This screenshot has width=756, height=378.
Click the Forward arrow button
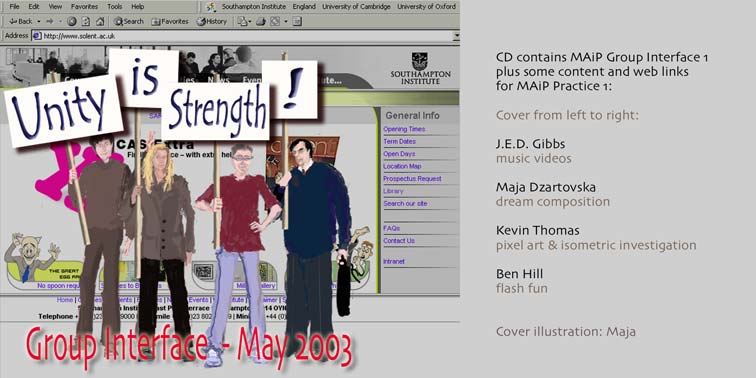coord(50,21)
